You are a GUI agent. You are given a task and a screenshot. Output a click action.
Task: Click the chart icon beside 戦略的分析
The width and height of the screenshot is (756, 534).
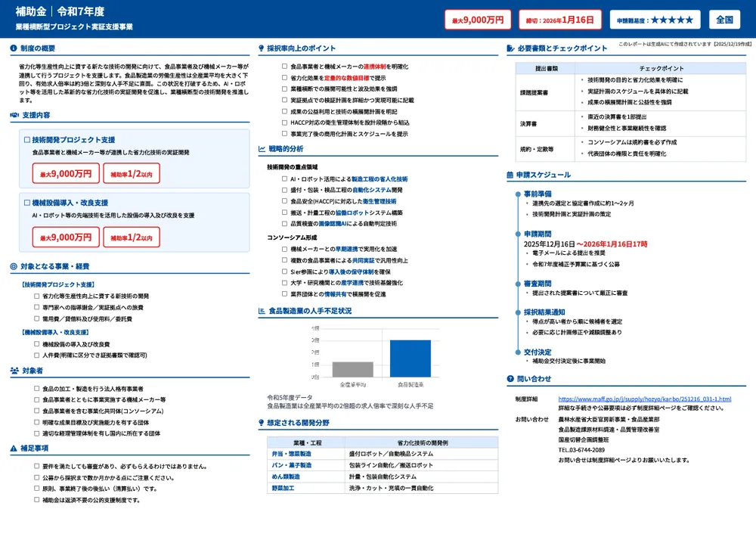pyautogui.click(x=262, y=149)
